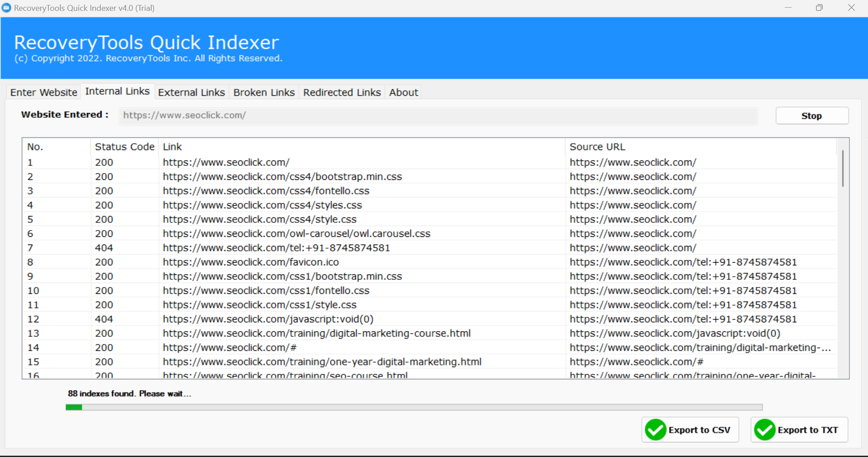The height and width of the screenshot is (457, 868).
Task: Switch to the External Links tab
Action: [x=191, y=92]
